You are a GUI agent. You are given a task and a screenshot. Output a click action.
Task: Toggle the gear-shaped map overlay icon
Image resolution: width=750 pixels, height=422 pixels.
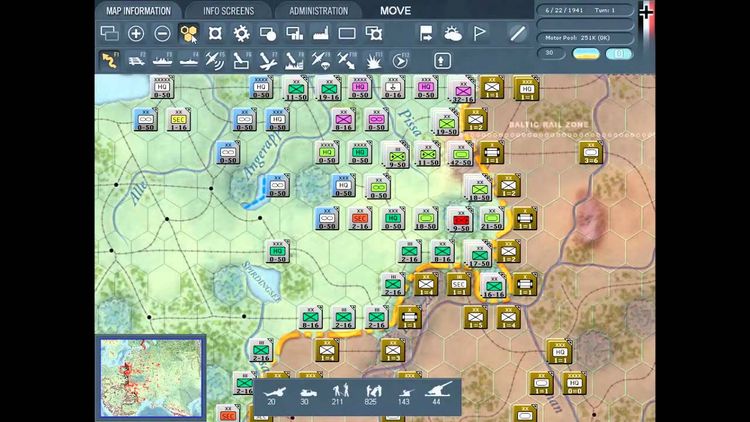242,33
